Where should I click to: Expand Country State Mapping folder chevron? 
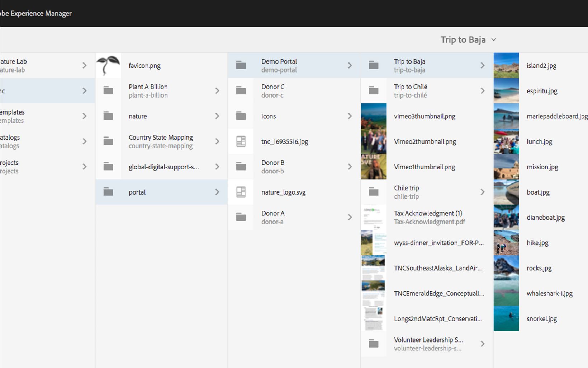(217, 141)
